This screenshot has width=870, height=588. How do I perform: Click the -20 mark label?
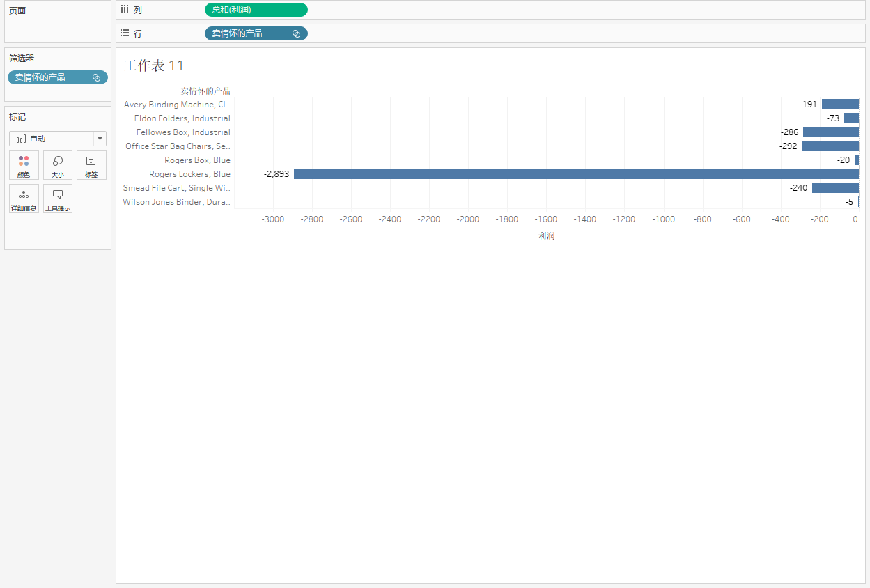(x=844, y=160)
